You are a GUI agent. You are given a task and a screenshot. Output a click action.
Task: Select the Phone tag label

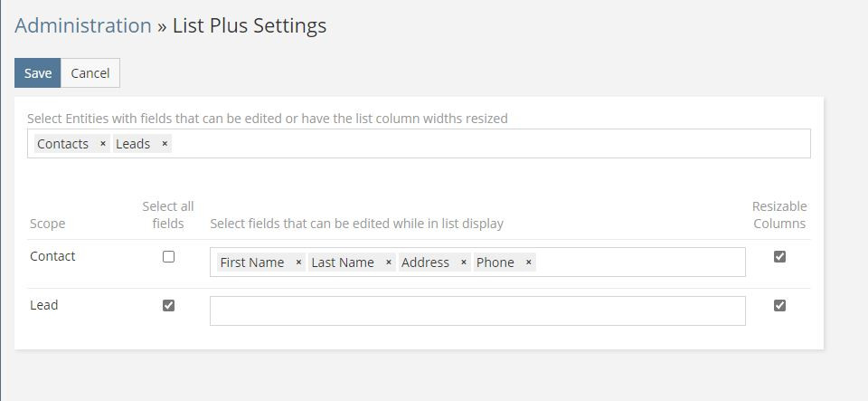tap(495, 263)
